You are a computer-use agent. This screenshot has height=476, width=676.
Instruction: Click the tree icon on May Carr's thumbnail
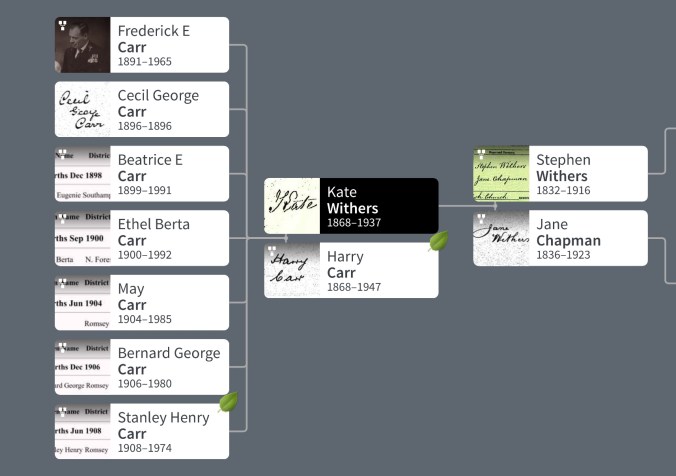(63, 284)
